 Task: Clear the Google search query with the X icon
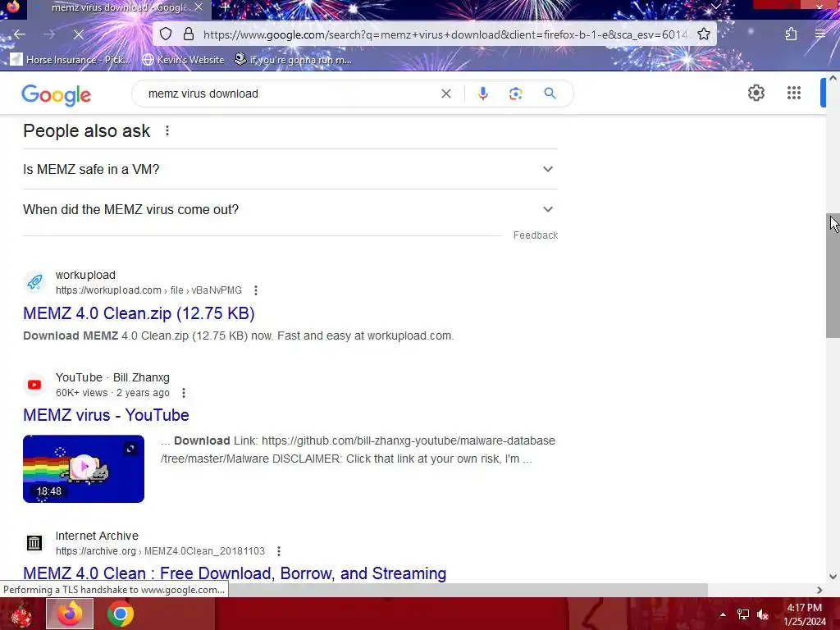445,94
